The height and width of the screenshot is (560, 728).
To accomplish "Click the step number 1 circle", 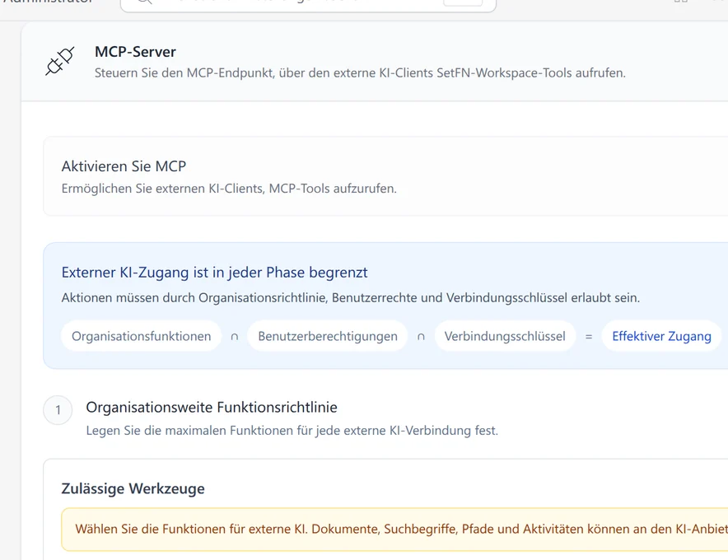I will [x=58, y=410].
